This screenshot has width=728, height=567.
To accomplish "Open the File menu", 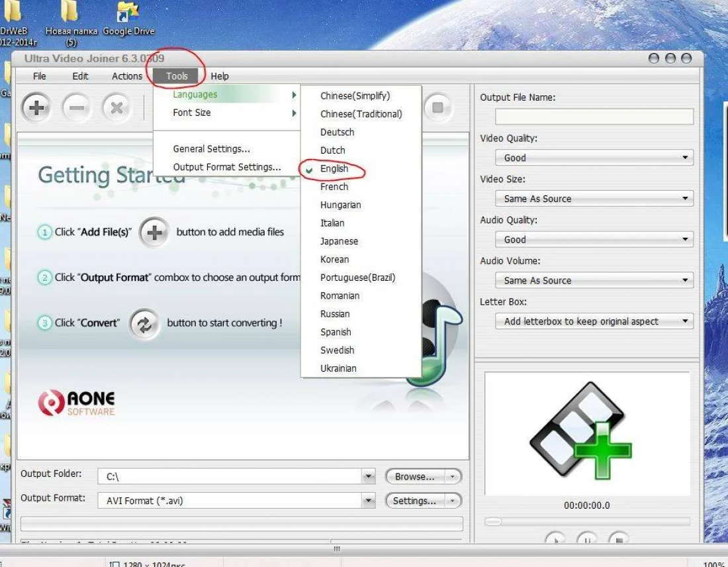I will 40,76.
